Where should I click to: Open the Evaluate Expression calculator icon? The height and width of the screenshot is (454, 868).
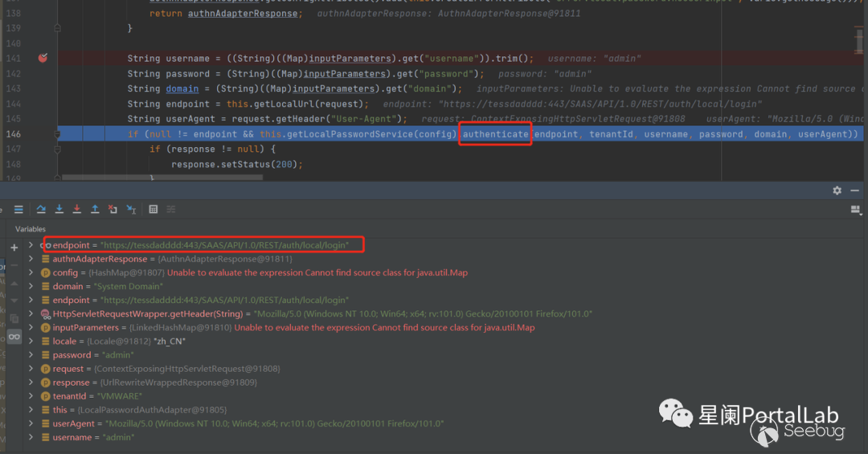(x=154, y=209)
